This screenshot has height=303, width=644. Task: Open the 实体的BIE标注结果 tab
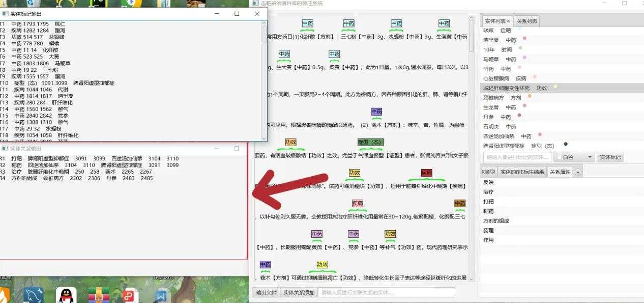522,172
